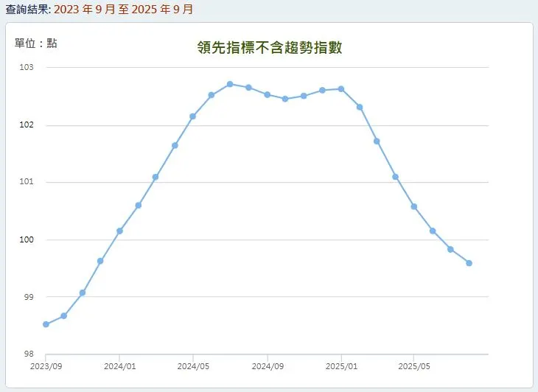538x392 pixels.
Task: Select the last data point on the line
Action: pos(469,263)
